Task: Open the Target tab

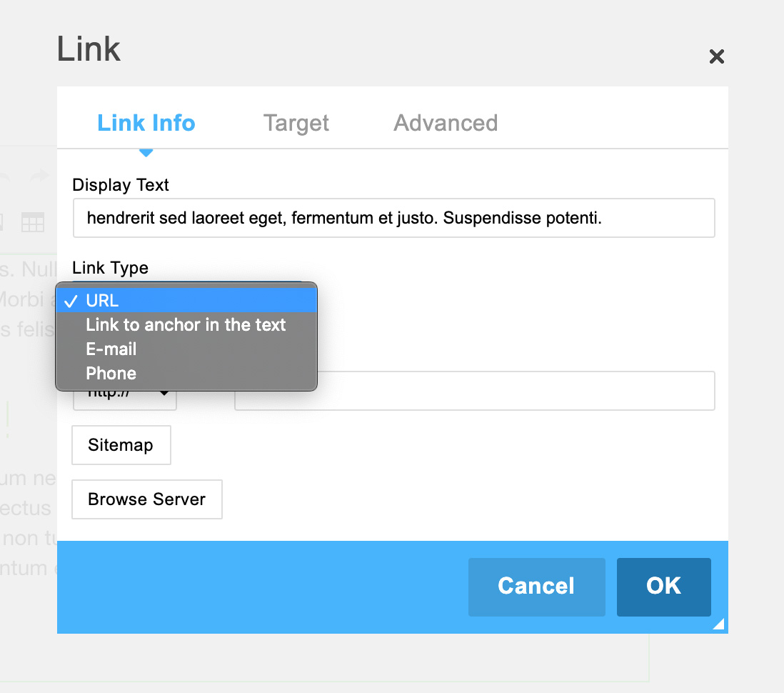Action: point(296,123)
